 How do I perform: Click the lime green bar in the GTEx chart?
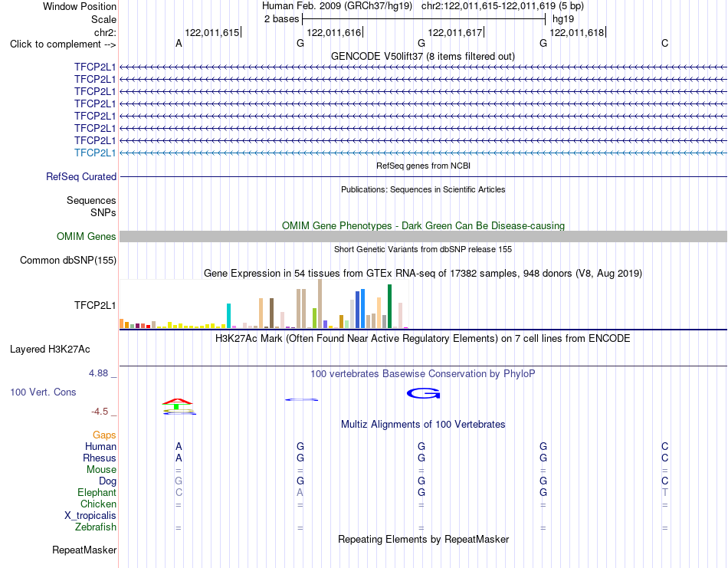point(314,318)
